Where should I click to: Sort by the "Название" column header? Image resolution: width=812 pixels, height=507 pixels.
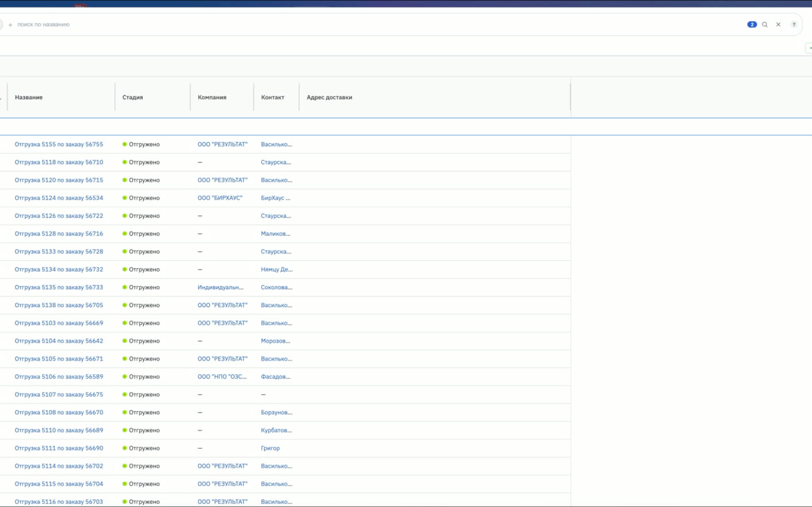pyautogui.click(x=29, y=97)
